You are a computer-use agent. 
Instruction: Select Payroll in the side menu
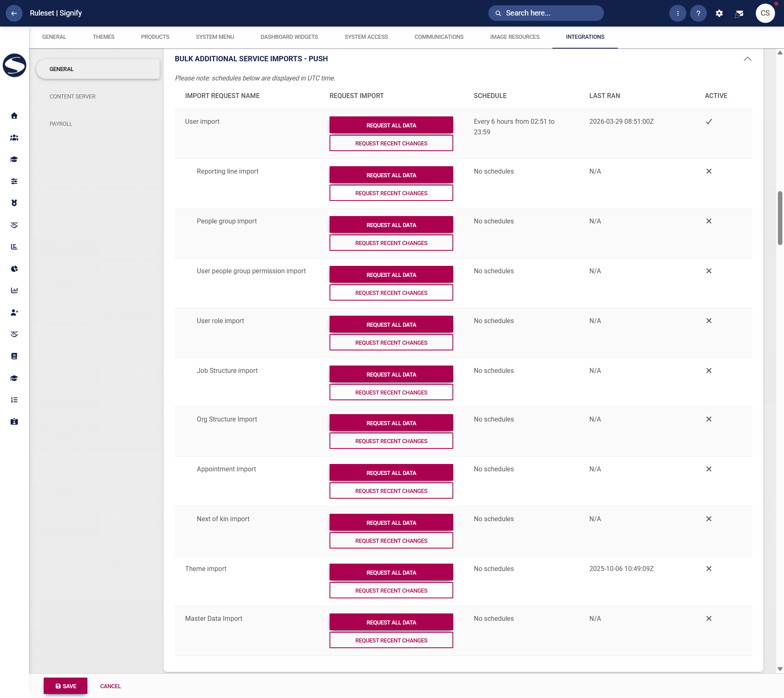point(61,124)
